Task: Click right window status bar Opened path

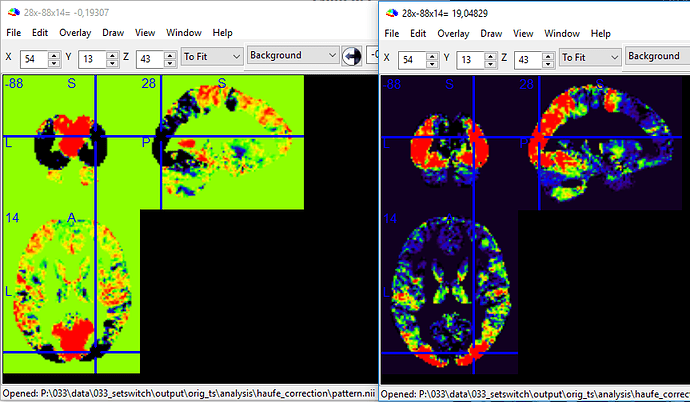Action: point(535,394)
